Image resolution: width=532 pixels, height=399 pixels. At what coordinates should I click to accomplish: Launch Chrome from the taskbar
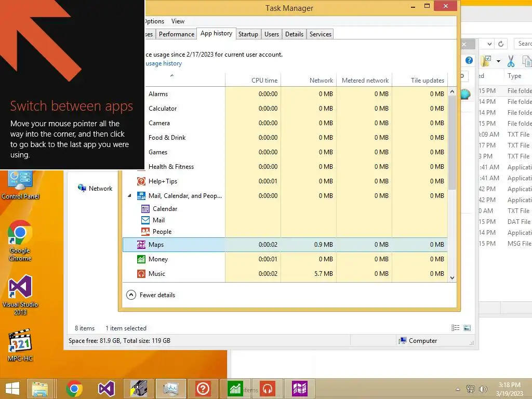[74, 389]
